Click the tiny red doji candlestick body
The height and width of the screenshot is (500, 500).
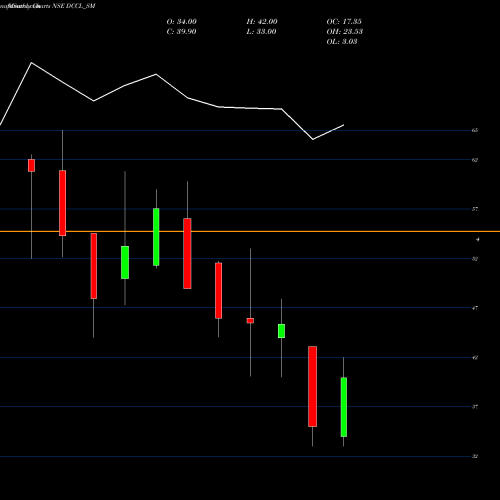point(250,321)
